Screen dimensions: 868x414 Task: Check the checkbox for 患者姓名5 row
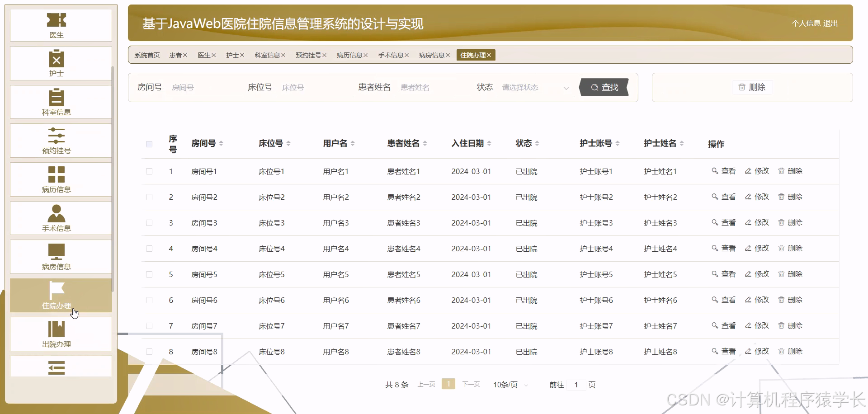click(149, 274)
